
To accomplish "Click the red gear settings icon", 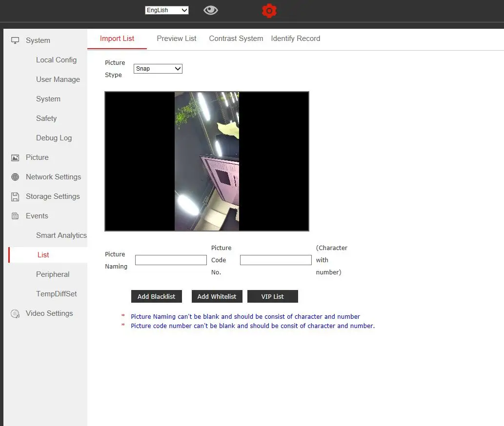I will click(x=269, y=11).
